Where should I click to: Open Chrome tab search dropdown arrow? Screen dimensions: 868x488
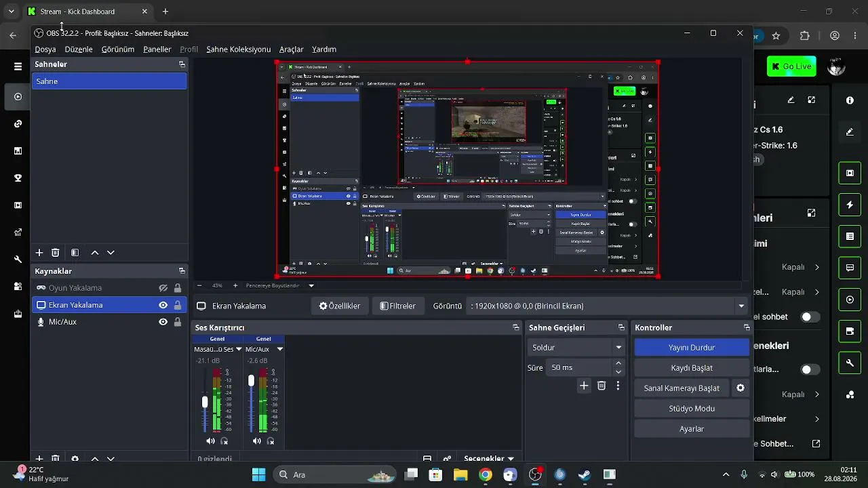(x=11, y=12)
